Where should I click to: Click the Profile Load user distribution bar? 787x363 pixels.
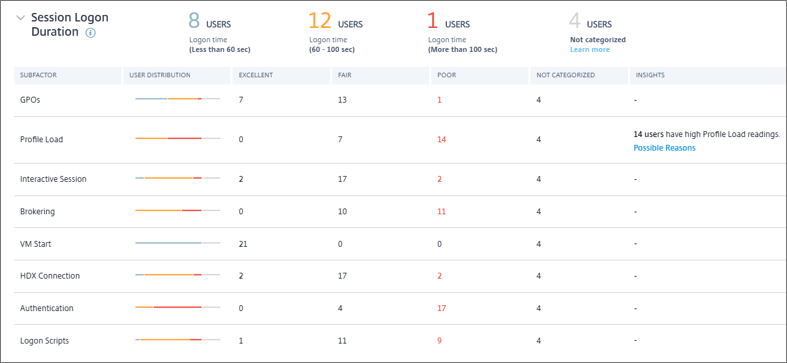[178, 138]
